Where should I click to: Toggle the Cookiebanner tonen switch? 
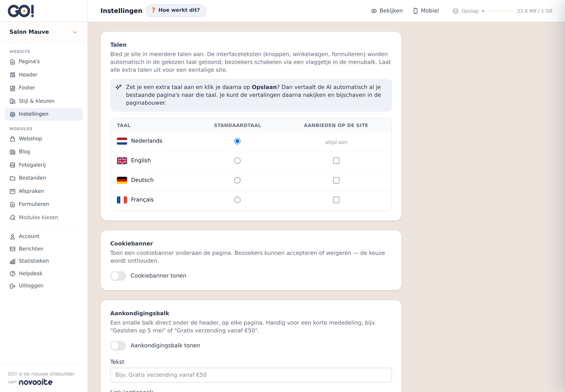click(x=118, y=276)
